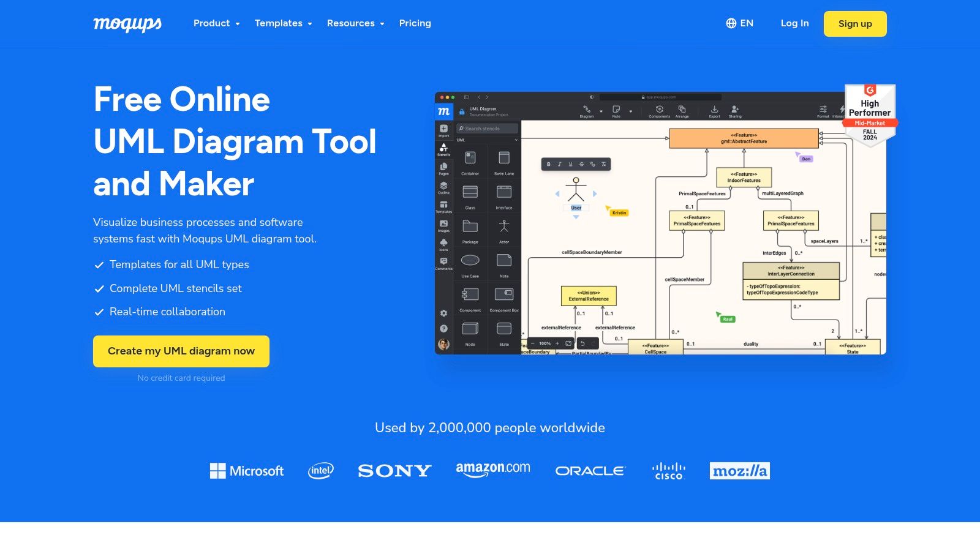Select the User actor on canvas
980x551 pixels.
click(576, 194)
